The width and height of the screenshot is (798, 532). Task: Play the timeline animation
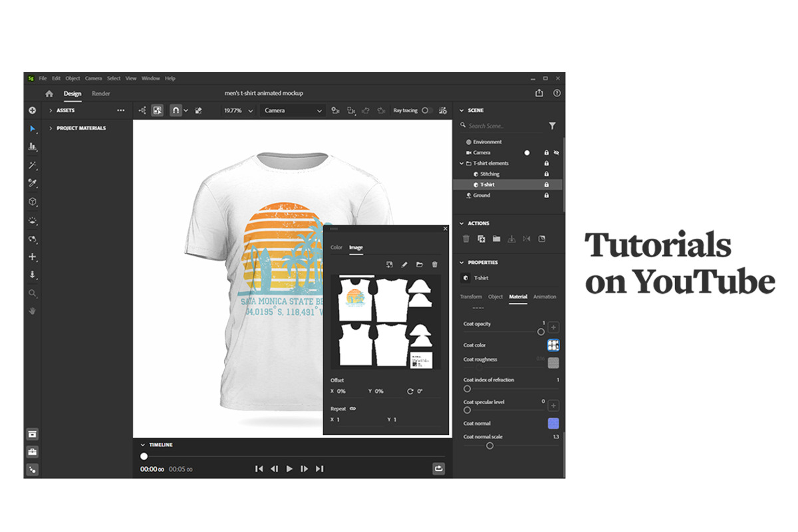pyautogui.click(x=289, y=469)
